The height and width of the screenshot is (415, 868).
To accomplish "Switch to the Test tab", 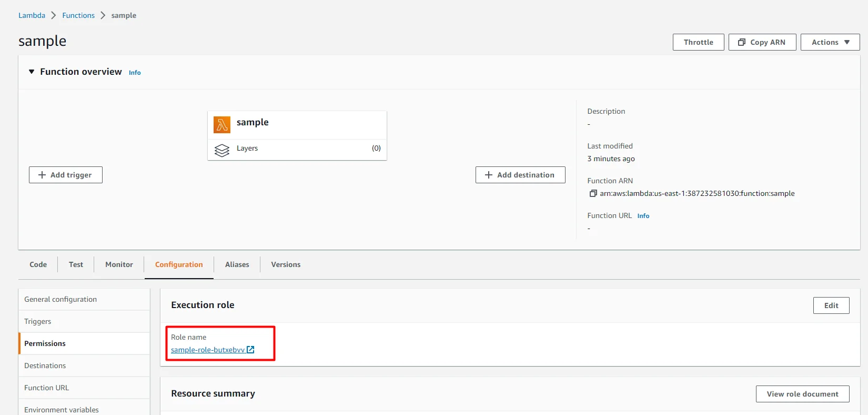I will (76, 264).
